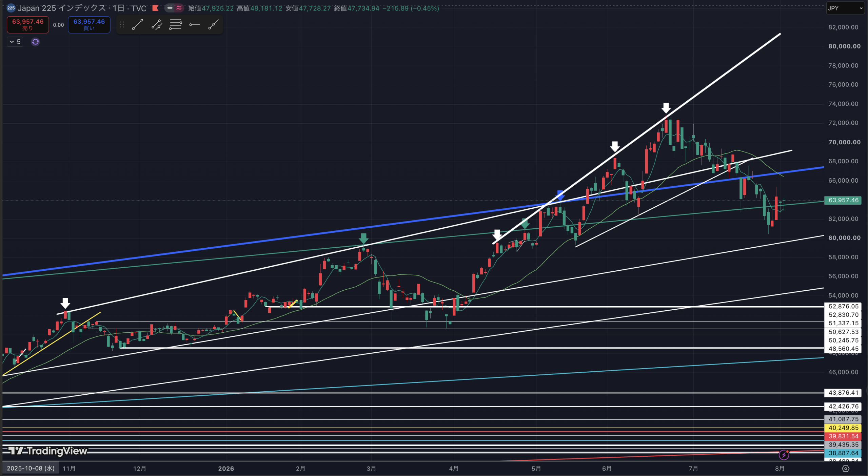This screenshot has height=476, width=868.
Task: Click the 51,337.15 price label
Action: (x=843, y=324)
